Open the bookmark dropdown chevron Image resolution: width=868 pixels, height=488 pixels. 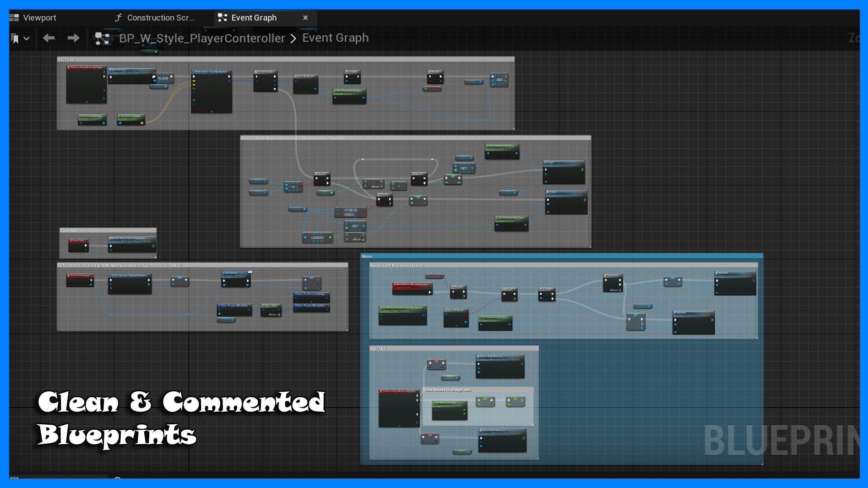[26, 38]
